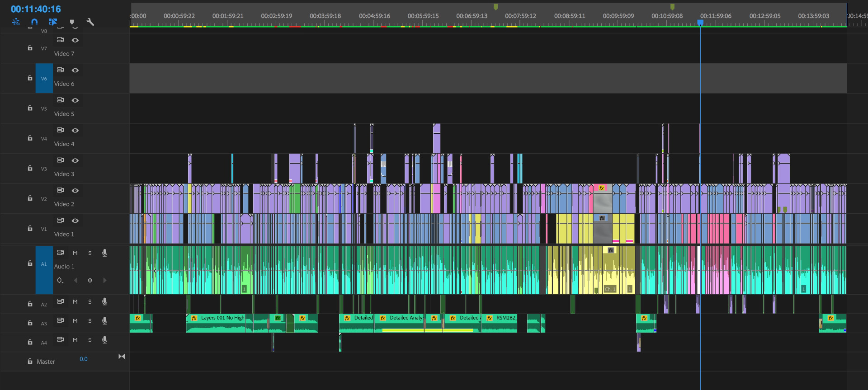Lock the Video 7 track

30,47
